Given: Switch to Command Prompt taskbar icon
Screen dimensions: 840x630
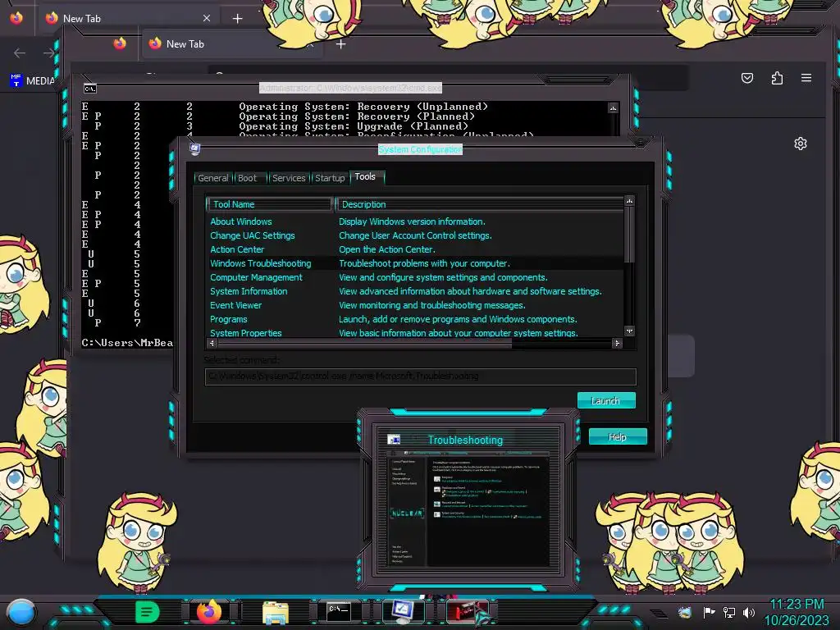Looking at the screenshot, I should tap(339, 612).
